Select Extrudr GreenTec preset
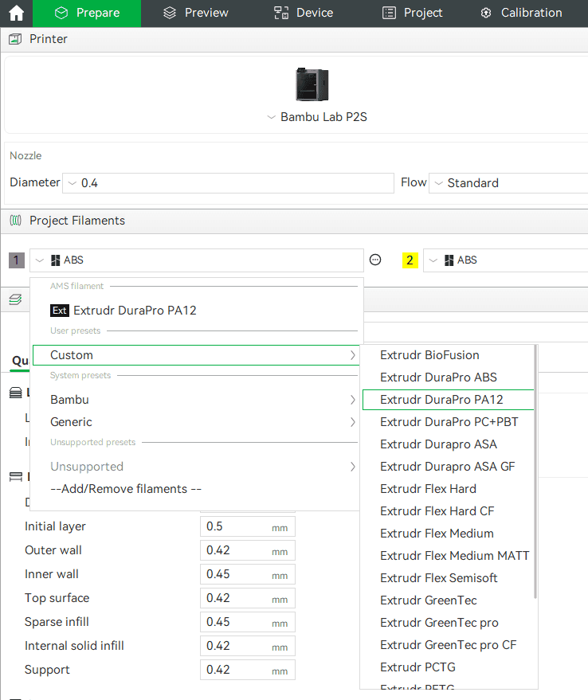This screenshot has height=700, width=588. click(x=448, y=600)
